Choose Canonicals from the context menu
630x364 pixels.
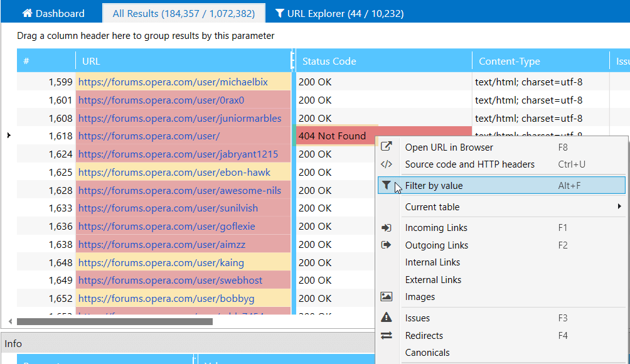pos(501,352)
